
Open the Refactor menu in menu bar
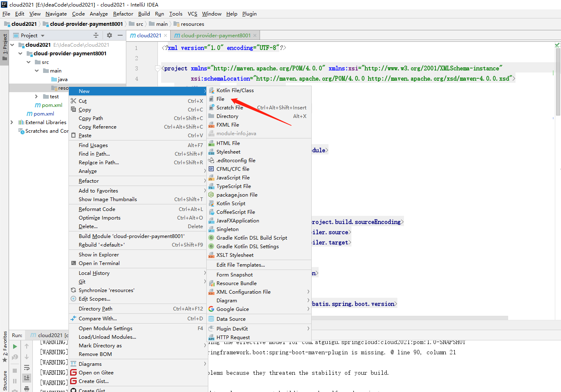[x=123, y=14]
